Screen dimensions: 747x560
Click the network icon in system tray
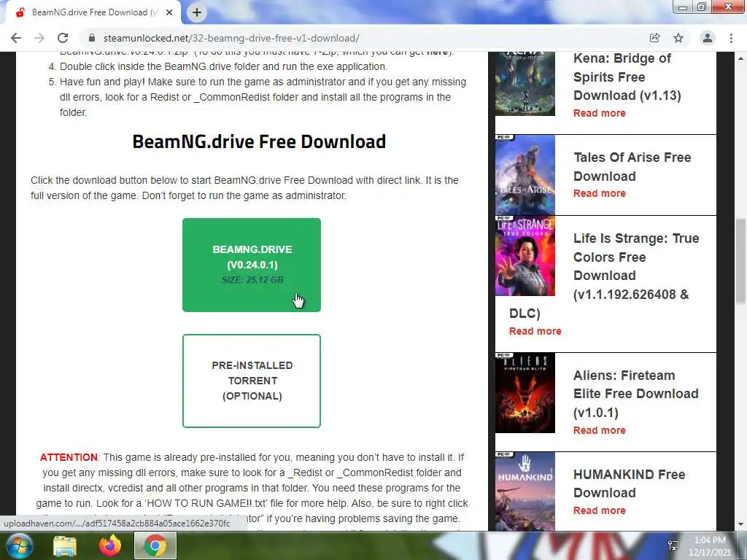673,545
